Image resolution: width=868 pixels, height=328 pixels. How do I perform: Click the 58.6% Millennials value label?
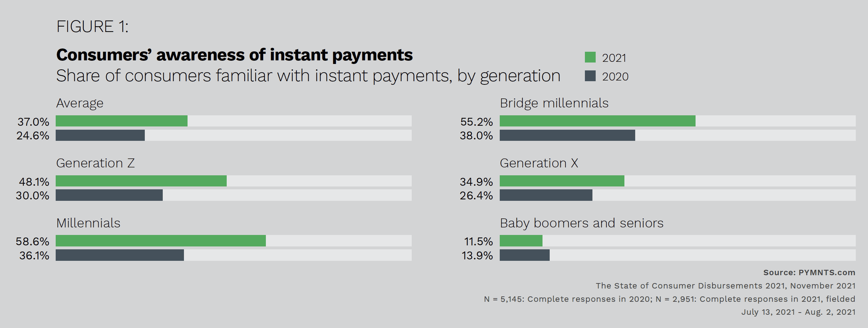[32, 241]
